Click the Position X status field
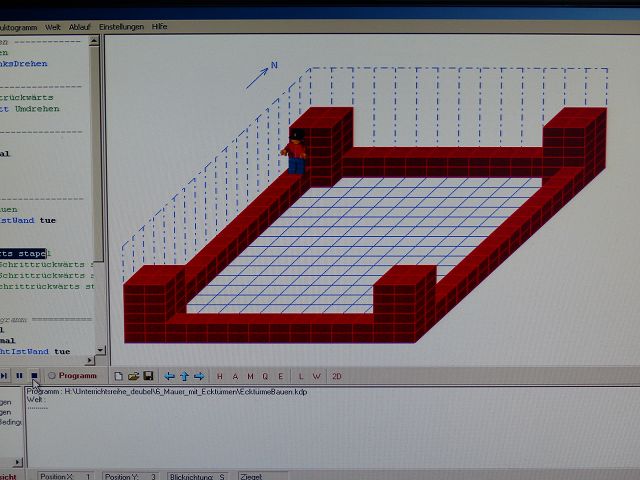 [66, 476]
